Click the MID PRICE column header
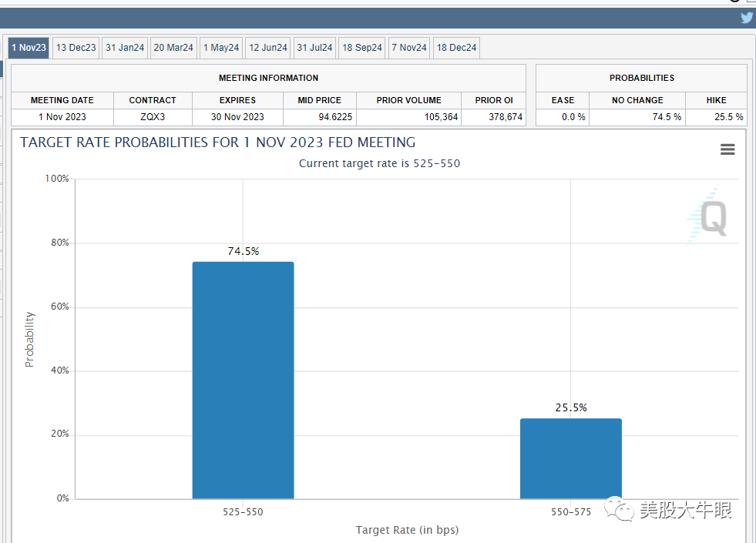This screenshot has height=543, width=756. 320,100
